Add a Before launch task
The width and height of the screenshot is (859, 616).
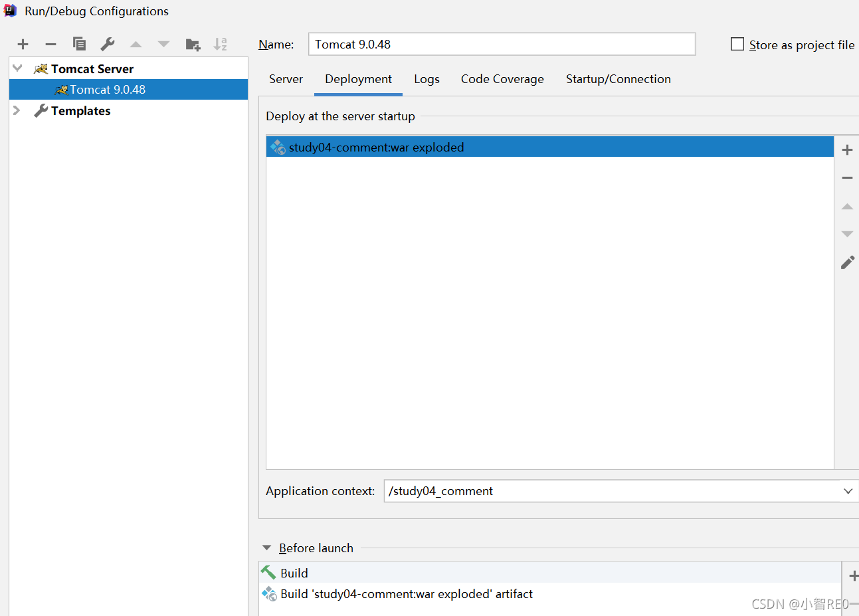(x=853, y=576)
